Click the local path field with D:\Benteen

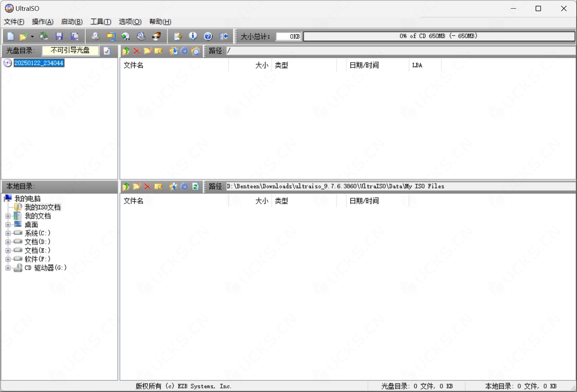click(401, 186)
